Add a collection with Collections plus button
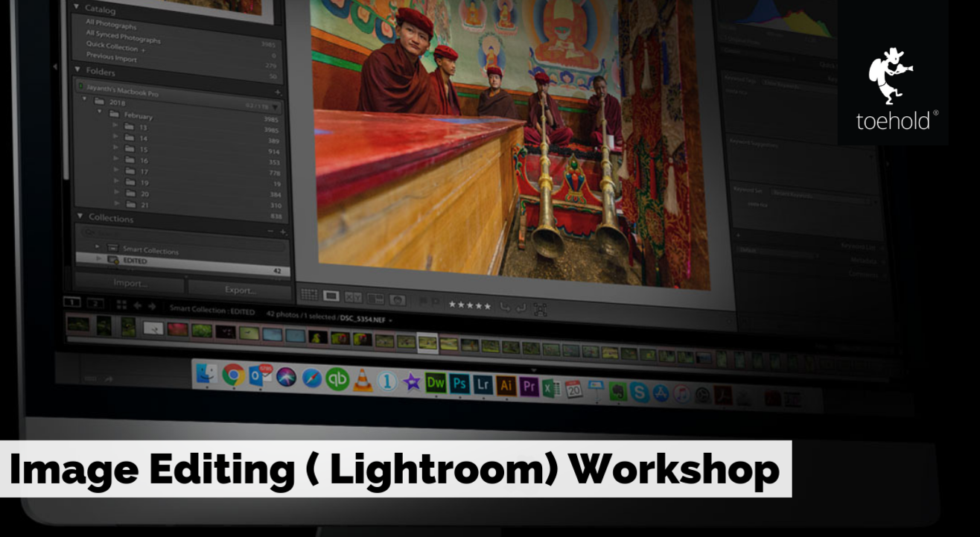 pos(283,232)
